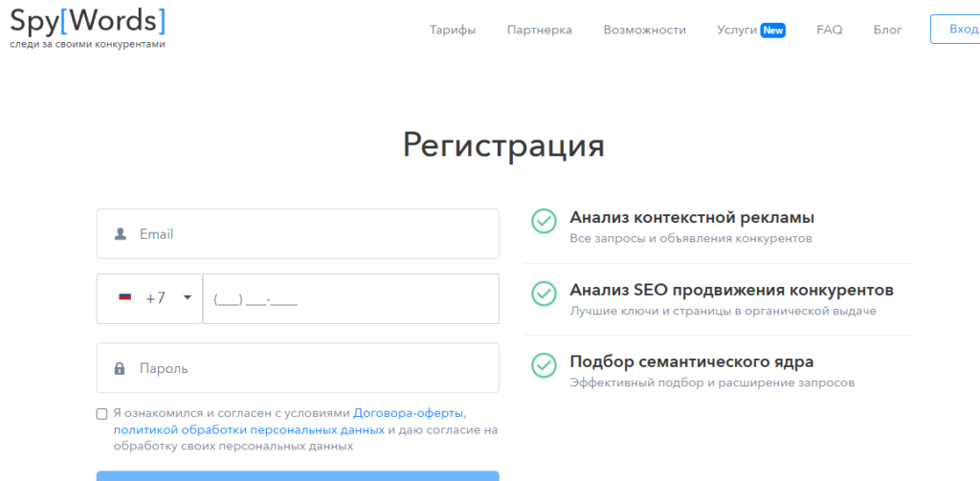This screenshot has height=481, width=980.
Task: Click text Эффективный подбор и расширение запросов
Action: tap(712, 383)
